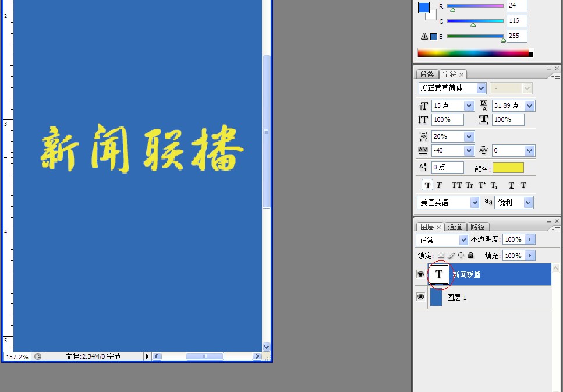Viewport: 563px width, 392px height.
Task: Toggle small caps
Action: [x=469, y=185]
